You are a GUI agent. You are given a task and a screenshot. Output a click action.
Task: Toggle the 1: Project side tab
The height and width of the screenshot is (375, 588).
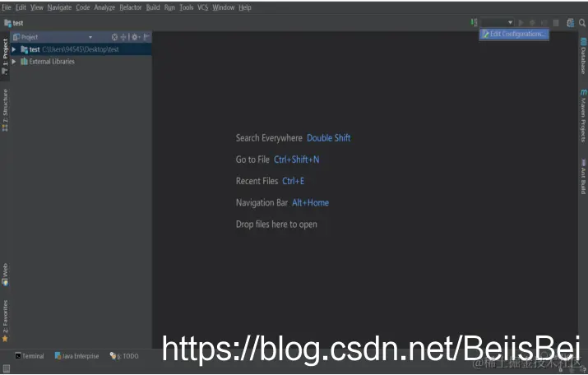(5, 56)
